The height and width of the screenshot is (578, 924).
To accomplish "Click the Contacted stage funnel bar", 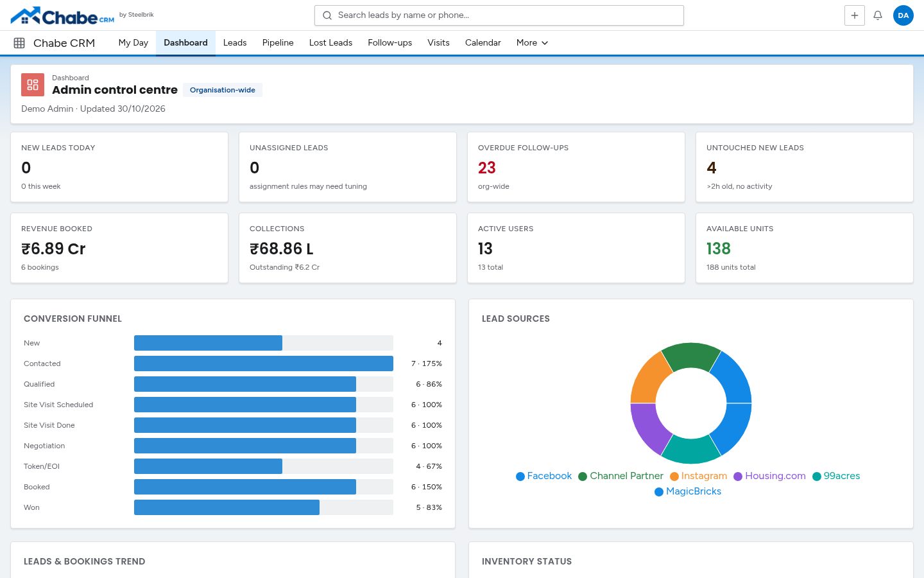I will 264,363.
